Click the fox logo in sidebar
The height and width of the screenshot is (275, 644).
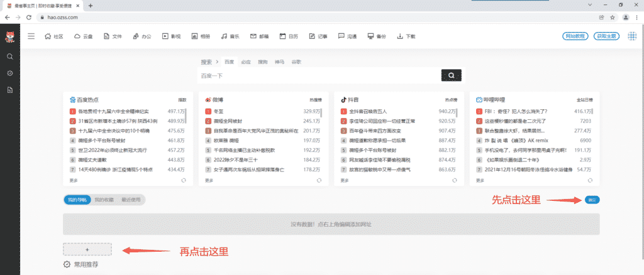coord(9,37)
